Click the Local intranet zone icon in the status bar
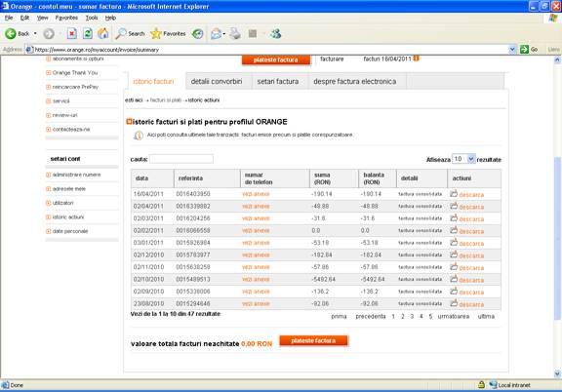The height and width of the screenshot is (392, 562). click(493, 385)
